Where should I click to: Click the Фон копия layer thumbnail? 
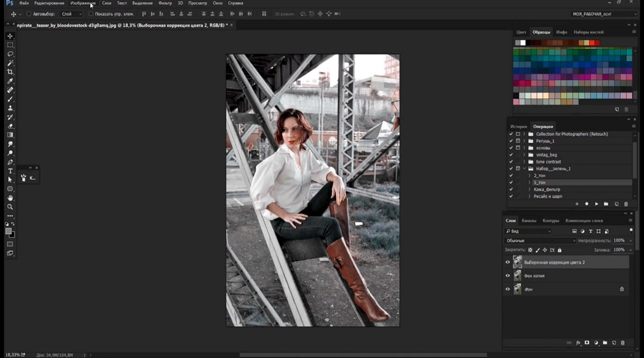[517, 275]
